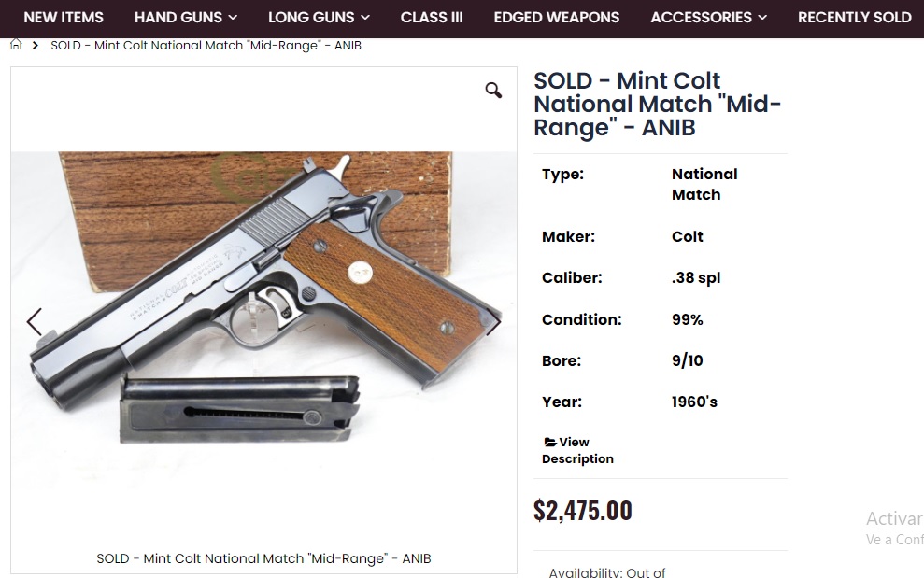The image size is (924, 578).
Task: Show the previous product image
Action: [x=35, y=322]
